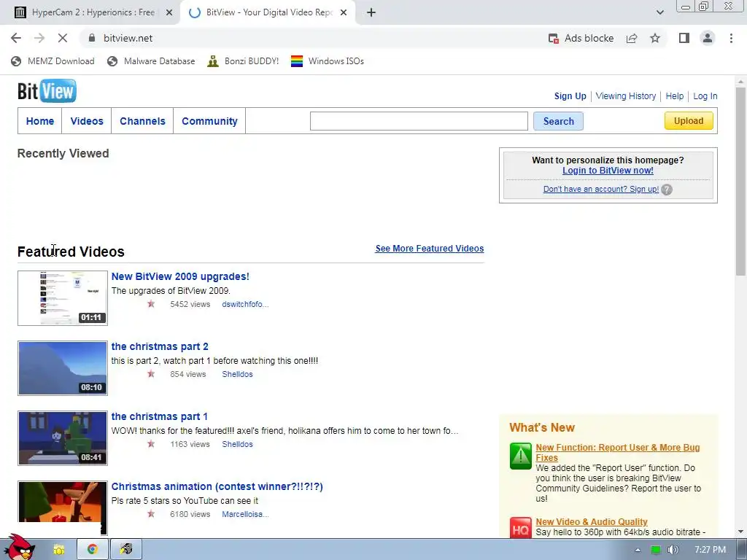Click the question mark help icon
The width and height of the screenshot is (747, 560).
pos(667,190)
